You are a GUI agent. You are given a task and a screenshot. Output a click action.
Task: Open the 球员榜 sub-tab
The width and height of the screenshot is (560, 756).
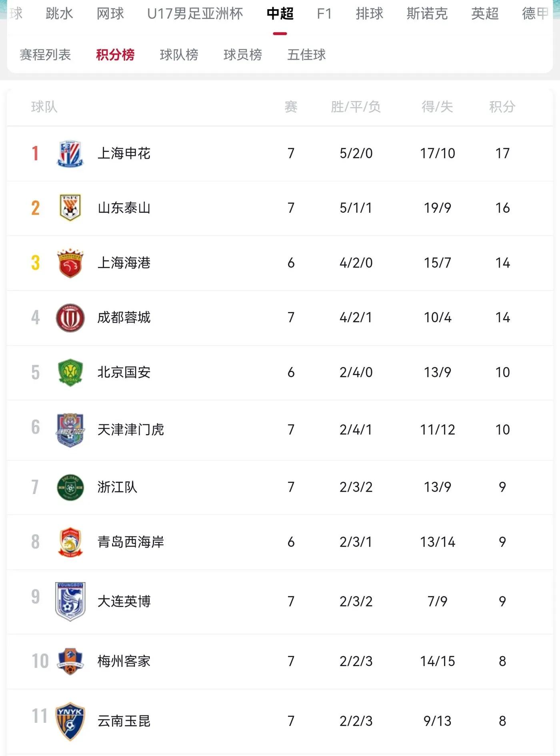coord(242,55)
